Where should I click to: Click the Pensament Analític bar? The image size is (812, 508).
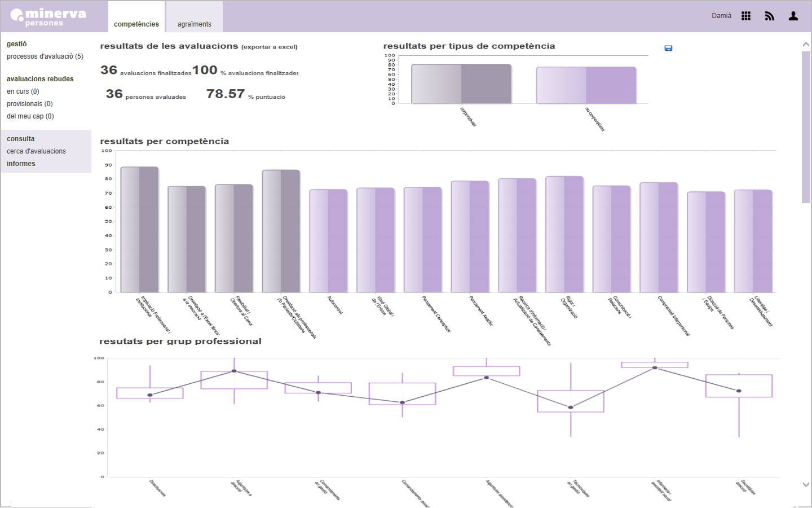click(470, 237)
